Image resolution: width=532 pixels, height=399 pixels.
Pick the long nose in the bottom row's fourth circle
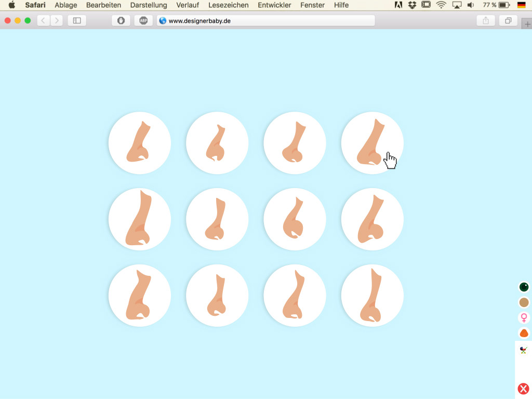372,296
